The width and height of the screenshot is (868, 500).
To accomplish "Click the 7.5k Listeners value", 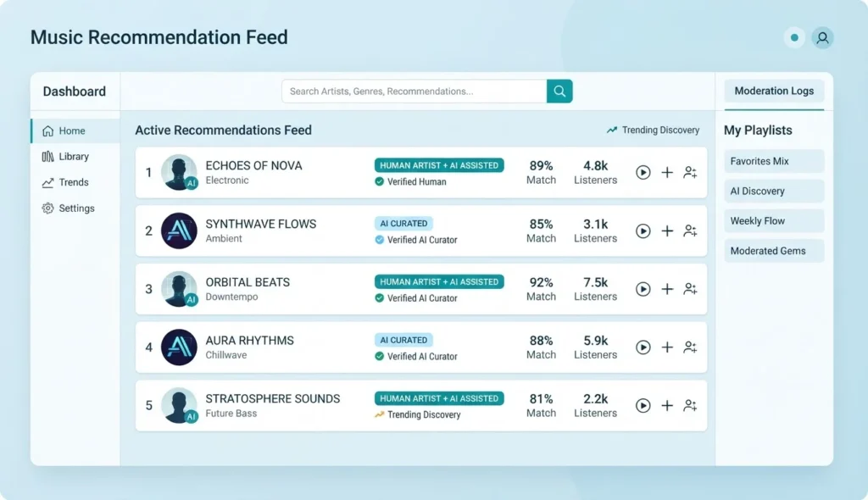I will [595, 282].
